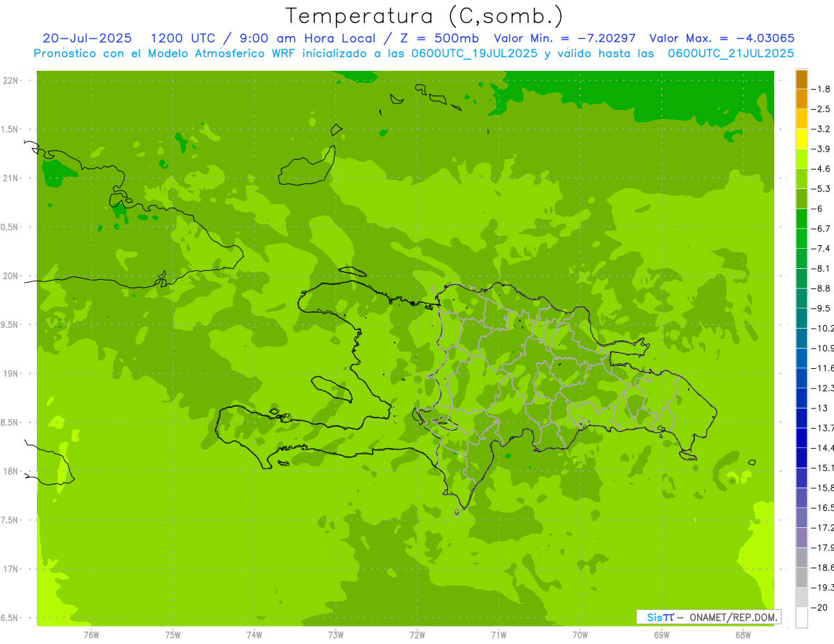
Task: Click the '69W' longitude axis label
Action: click(x=662, y=634)
